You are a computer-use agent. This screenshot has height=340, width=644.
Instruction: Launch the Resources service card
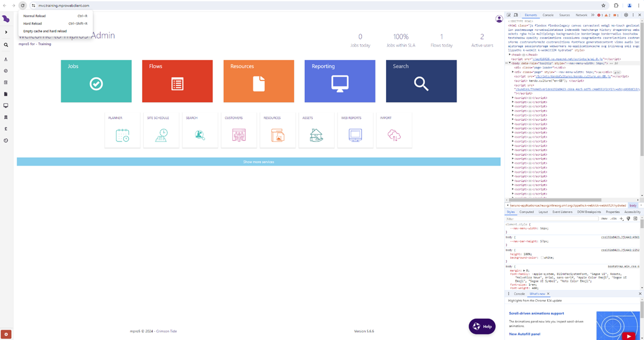tap(278, 130)
